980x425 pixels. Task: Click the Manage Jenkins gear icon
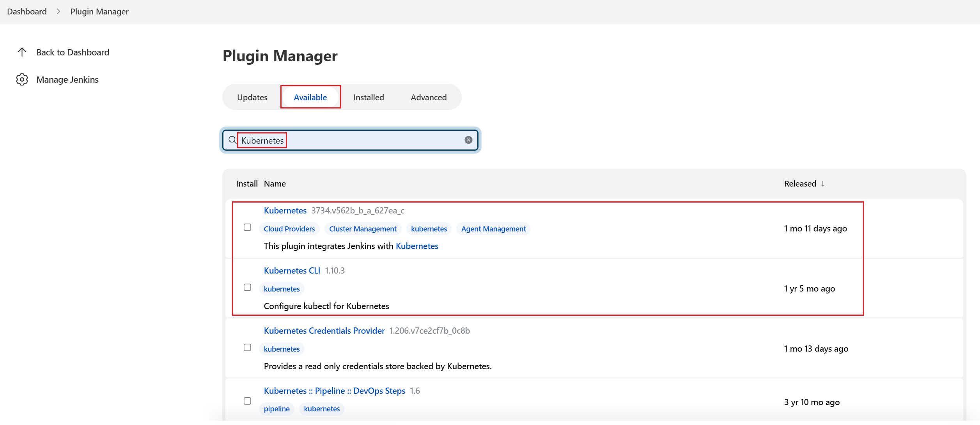tap(22, 80)
